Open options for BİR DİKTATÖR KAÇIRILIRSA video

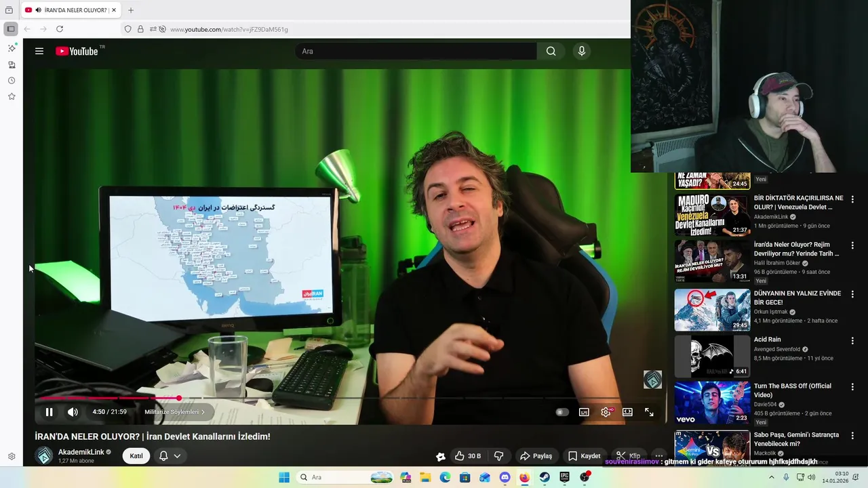pos(852,199)
